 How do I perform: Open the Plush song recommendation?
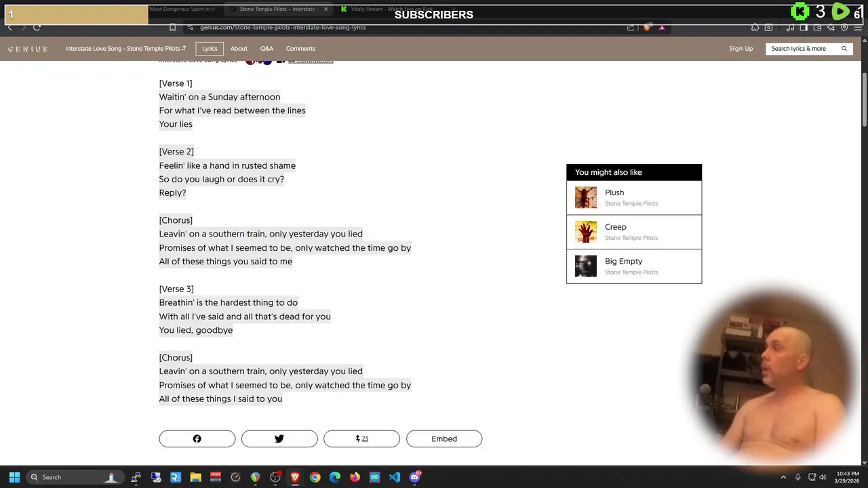(634, 197)
